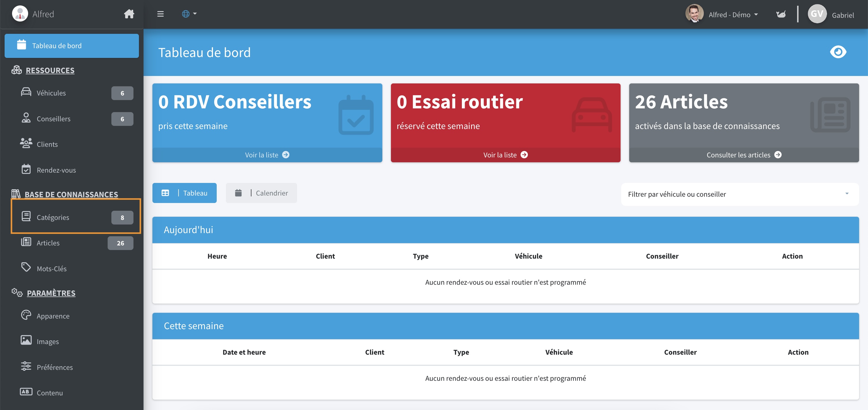This screenshot has width=868, height=410.
Task: Open Véhicules in the sidebar
Action: [51, 93]
